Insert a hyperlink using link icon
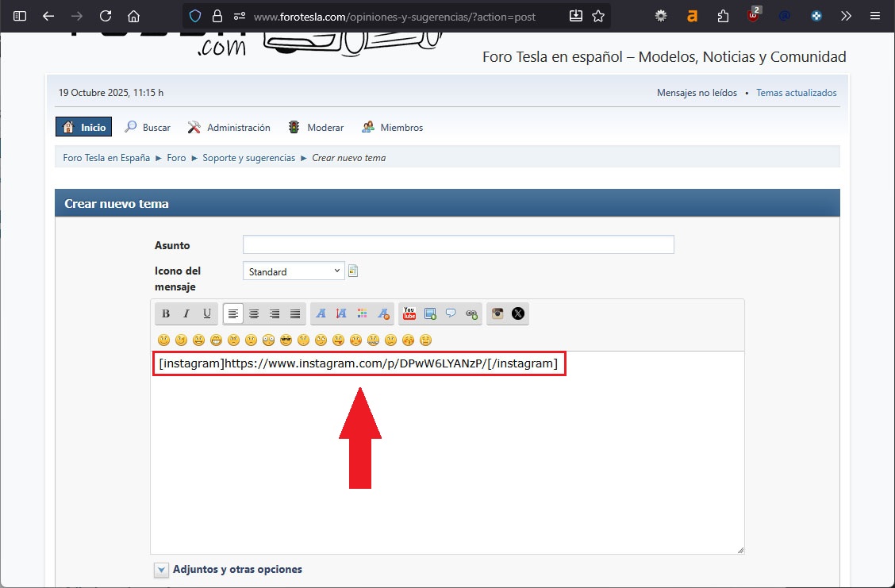 tap(471, 313)
